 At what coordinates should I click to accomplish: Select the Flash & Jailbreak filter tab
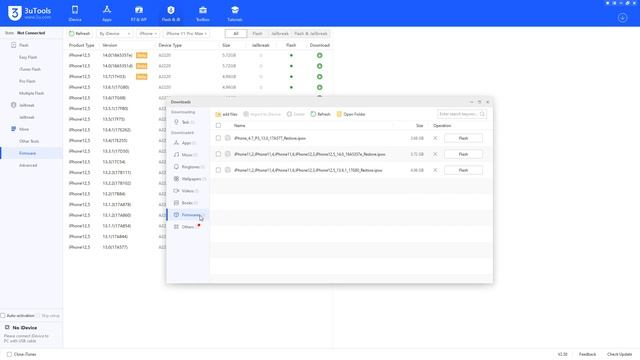point(311,33)
